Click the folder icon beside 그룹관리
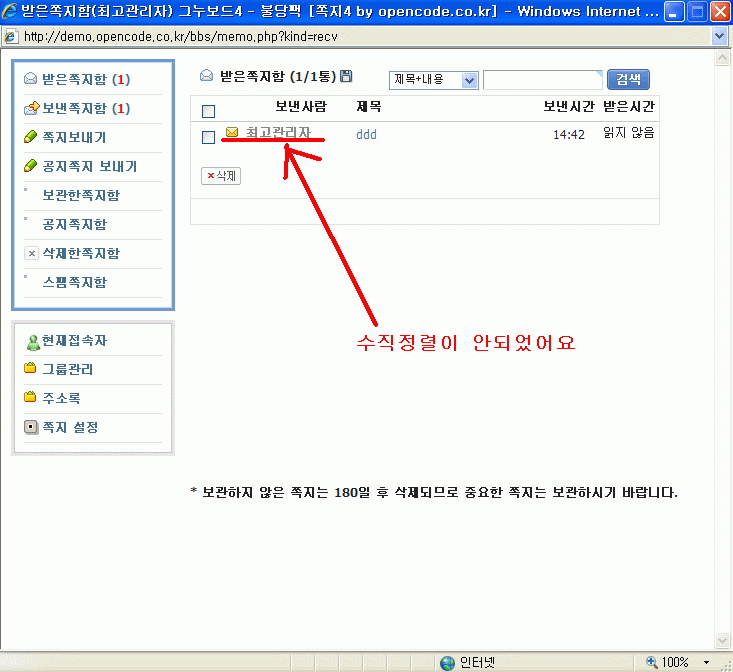This screenshot has height=672, width=733. (x=31, y=370)
